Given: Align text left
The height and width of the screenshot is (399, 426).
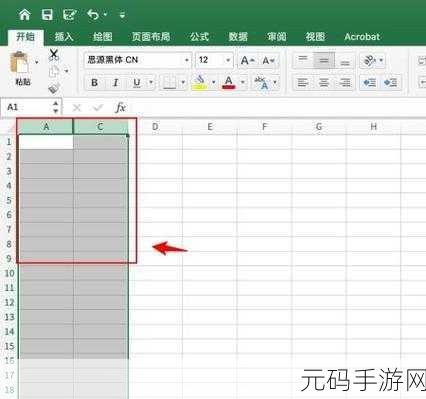Looking at the screenshot, I should tap(303, 82).
